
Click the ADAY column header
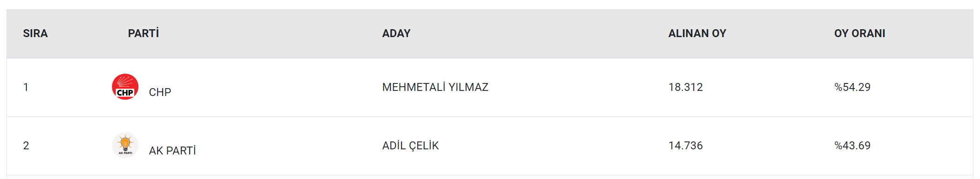click(396, 33)
